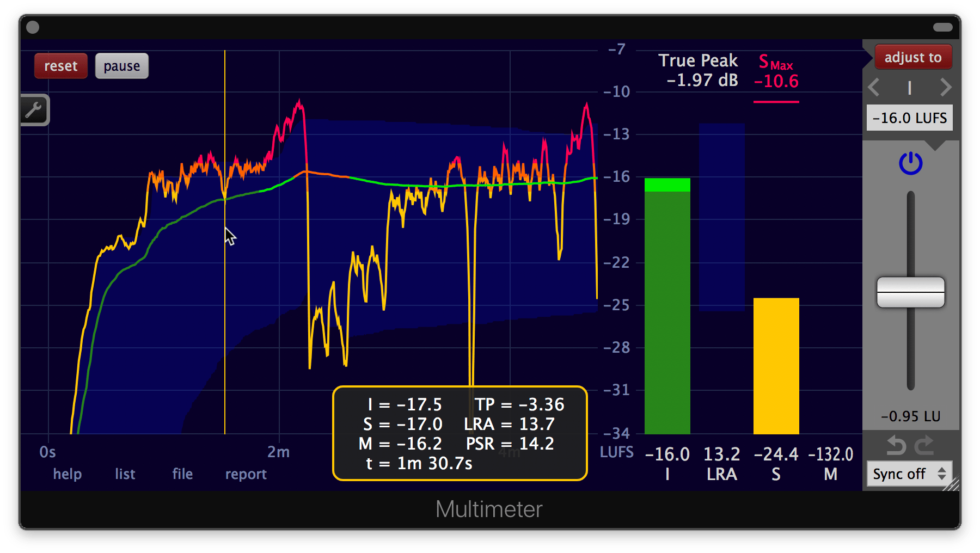
Task: Click the gray close dot in title bar
Action: (x=33, y=27)
